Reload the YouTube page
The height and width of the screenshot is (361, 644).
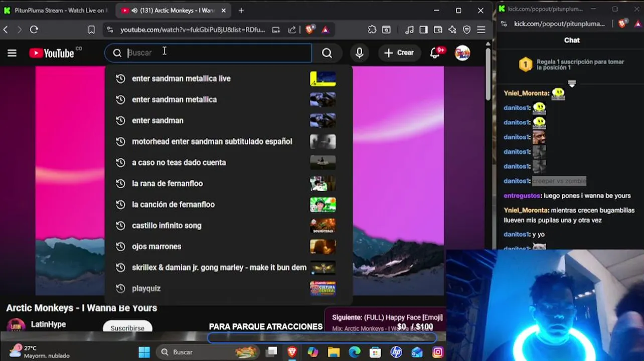tap(34, 30)
